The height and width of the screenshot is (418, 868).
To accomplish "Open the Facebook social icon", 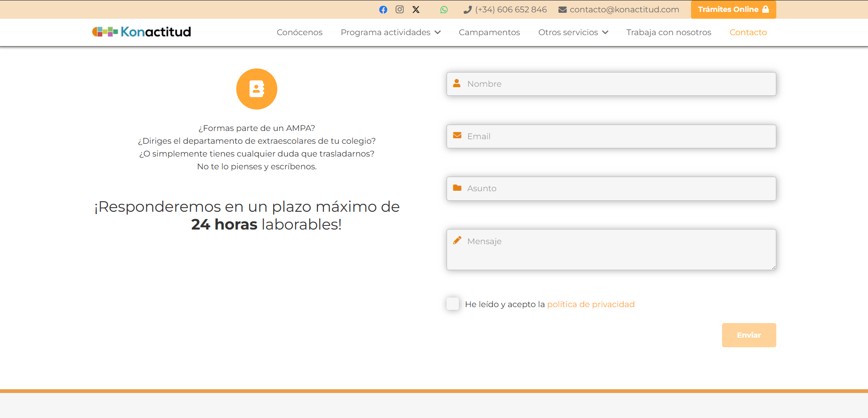I will coord(383,10).
